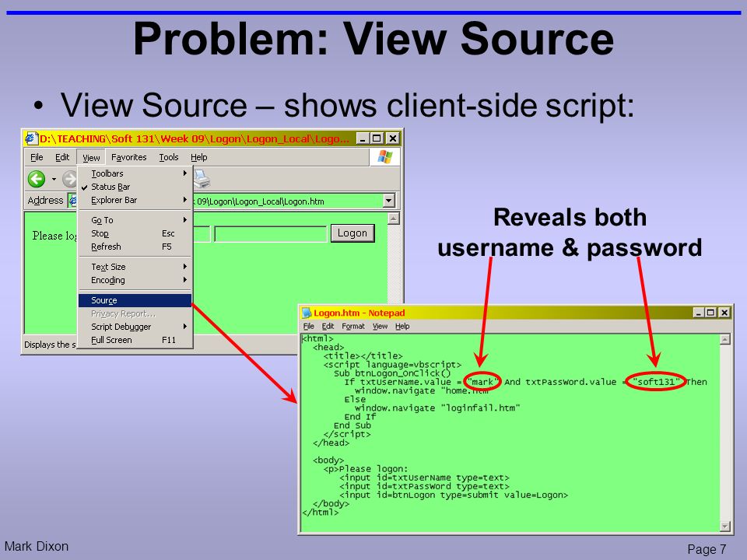This screenshot has height=560, width=747.
Task: Click the Internet Explorer page icon in the title bar
Action: click(31, 138)
